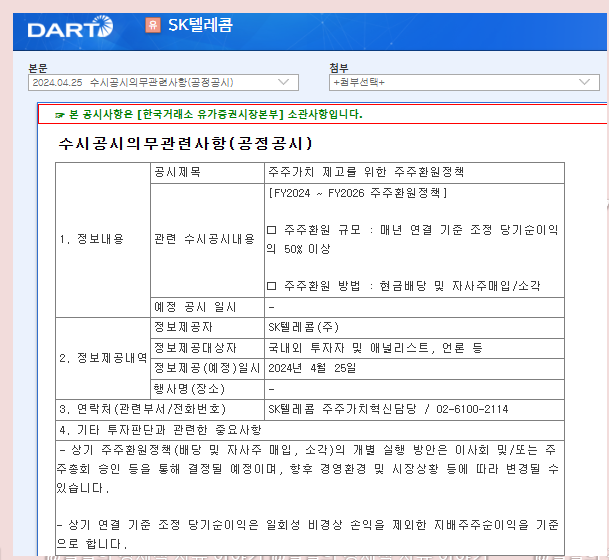Click the SK텔레콤(주) value cell
Image resolution: width=609 pixels, height=560 pixels.
(414, 328)
